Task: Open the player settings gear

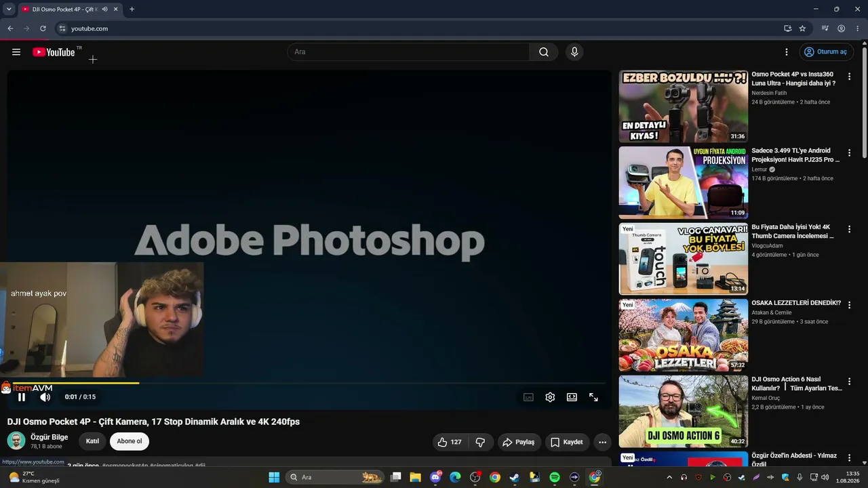Action: (550, 397)
